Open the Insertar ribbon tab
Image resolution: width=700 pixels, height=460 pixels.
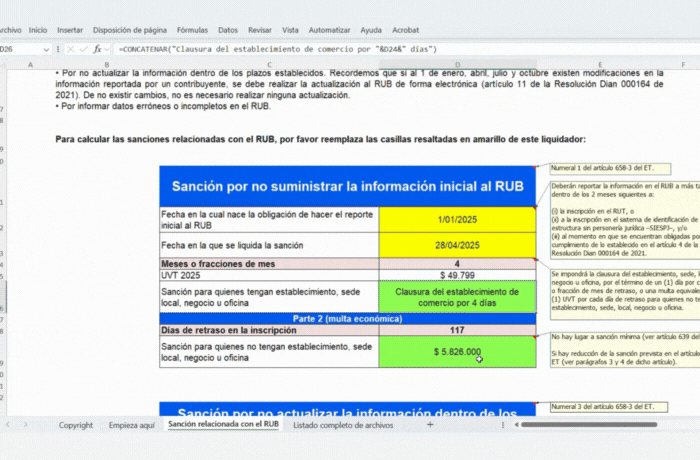70,30
